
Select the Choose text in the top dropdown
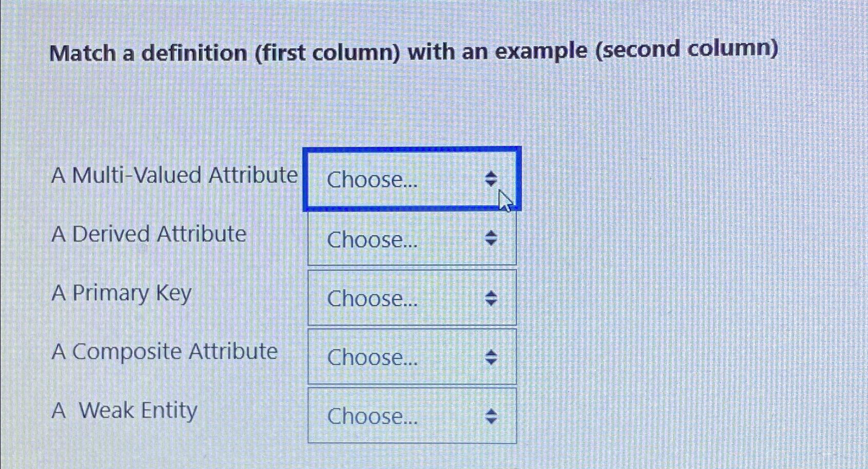373,181
